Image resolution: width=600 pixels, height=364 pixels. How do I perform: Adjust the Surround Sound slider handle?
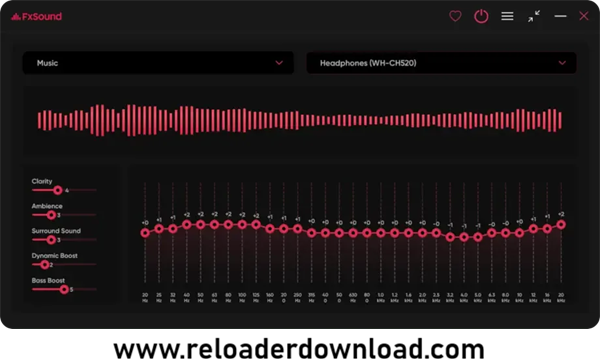tap(51, 240)
